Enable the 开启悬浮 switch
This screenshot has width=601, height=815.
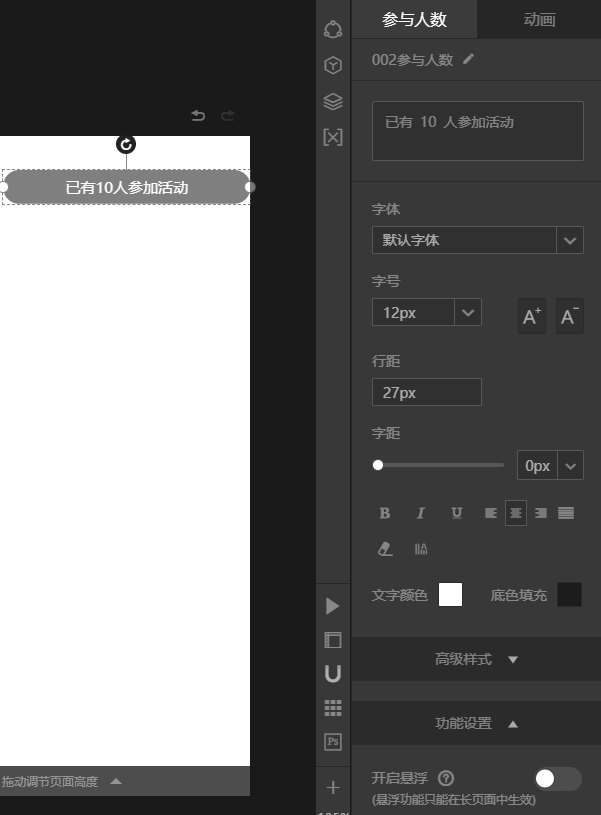(558, 779)
